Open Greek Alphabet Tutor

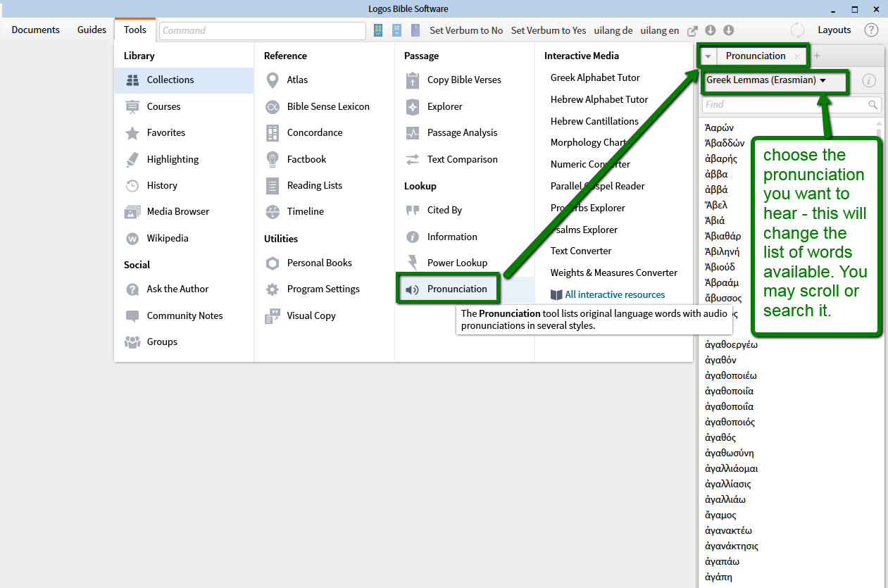595,77
